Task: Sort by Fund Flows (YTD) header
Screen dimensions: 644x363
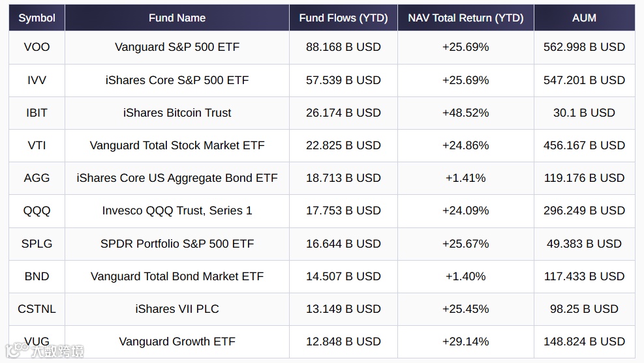Action: click(343, 18)
